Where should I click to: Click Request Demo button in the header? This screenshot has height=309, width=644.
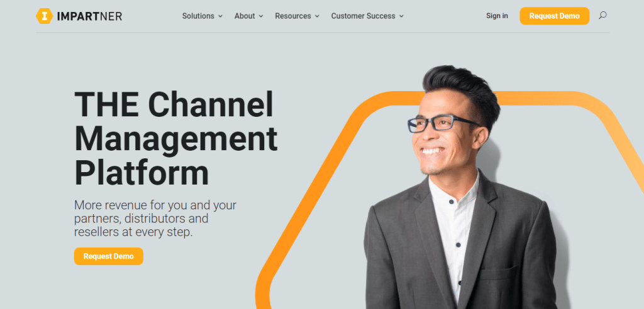pyautogui.click(x=555, y=16)
